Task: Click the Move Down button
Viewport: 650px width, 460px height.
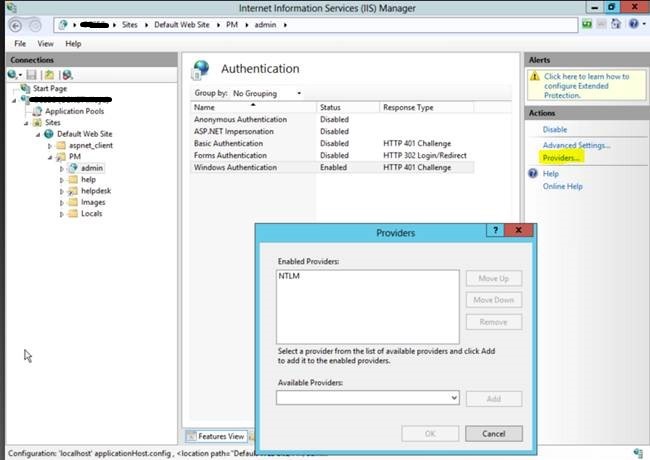Action: tap(494, 300)
